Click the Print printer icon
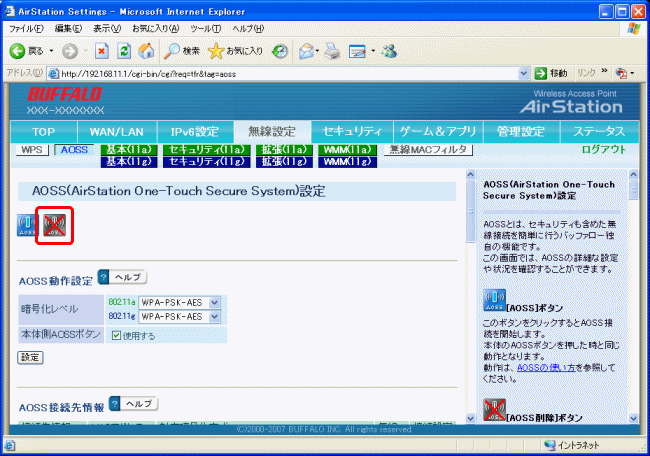650x456 pixels. pyautogui.click(x=332, y=51)
